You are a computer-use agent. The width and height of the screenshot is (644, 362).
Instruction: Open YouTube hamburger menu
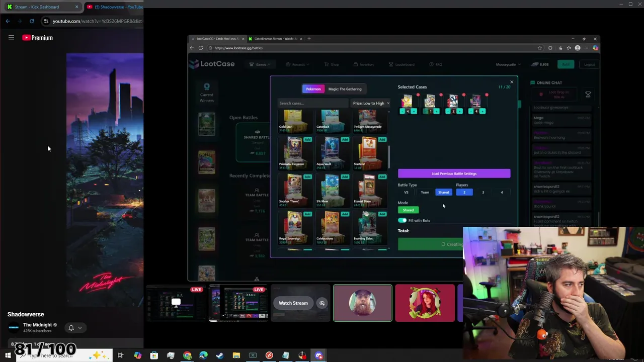(11, 38)
